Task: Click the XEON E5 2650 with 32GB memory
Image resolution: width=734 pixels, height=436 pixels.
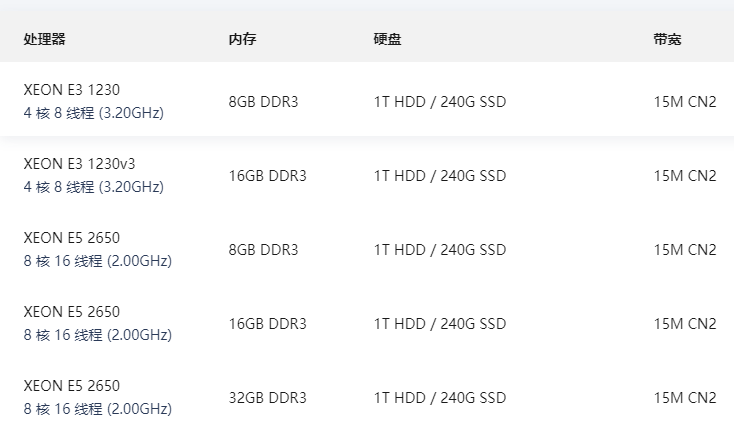Action: 72,385
